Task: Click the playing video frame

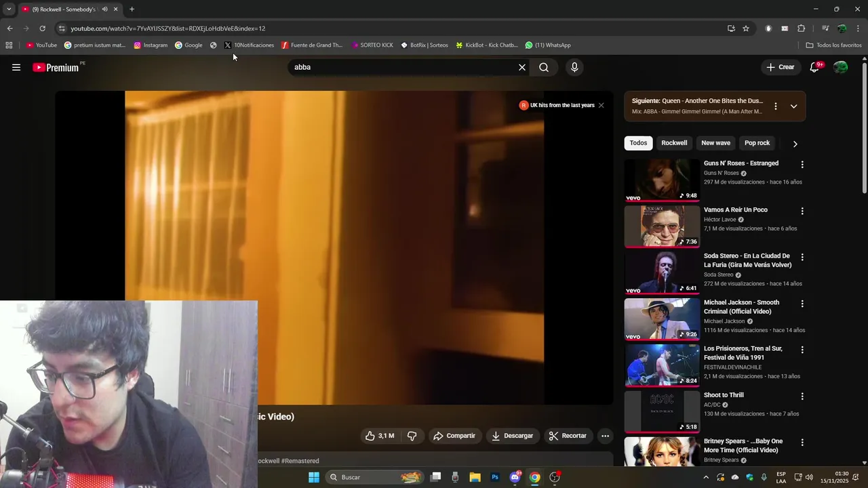Action: [x=334, y=248]
